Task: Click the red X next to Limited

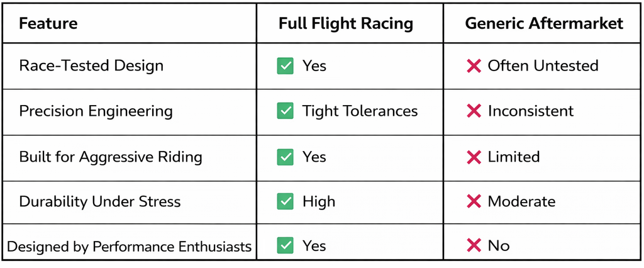Action: click(x=474, y=157)
